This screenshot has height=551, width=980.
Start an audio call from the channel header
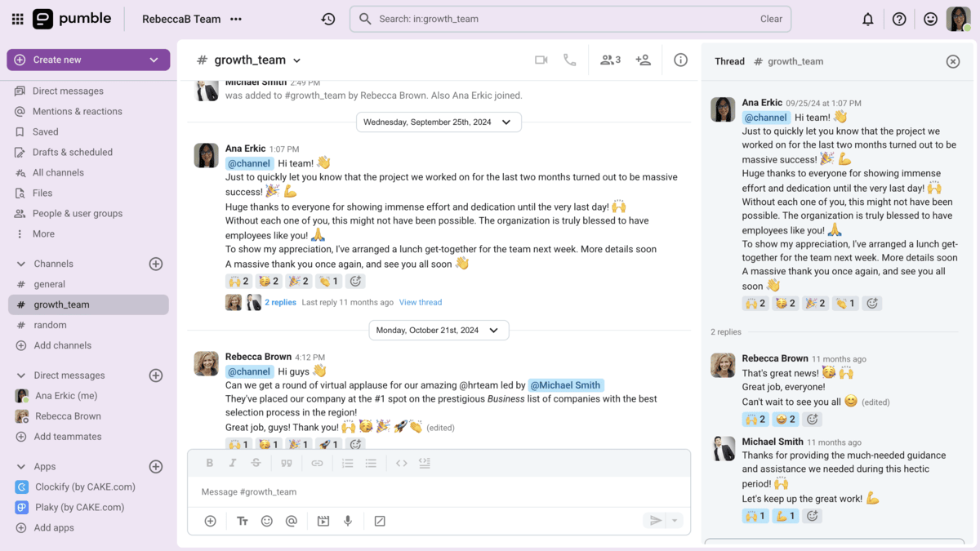click(569, 59)
